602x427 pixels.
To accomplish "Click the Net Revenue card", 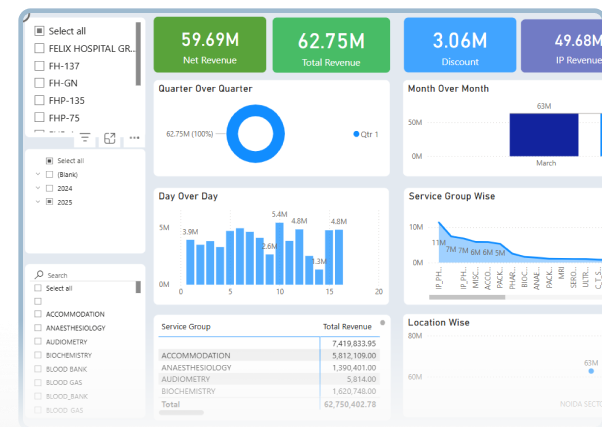I will pos(209,45).
